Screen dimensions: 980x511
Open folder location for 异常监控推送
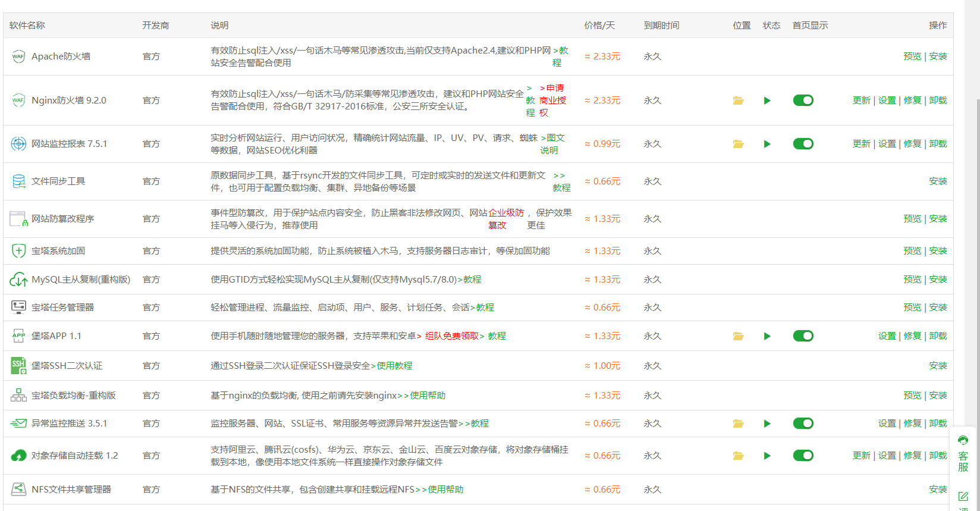pos(738,424)
